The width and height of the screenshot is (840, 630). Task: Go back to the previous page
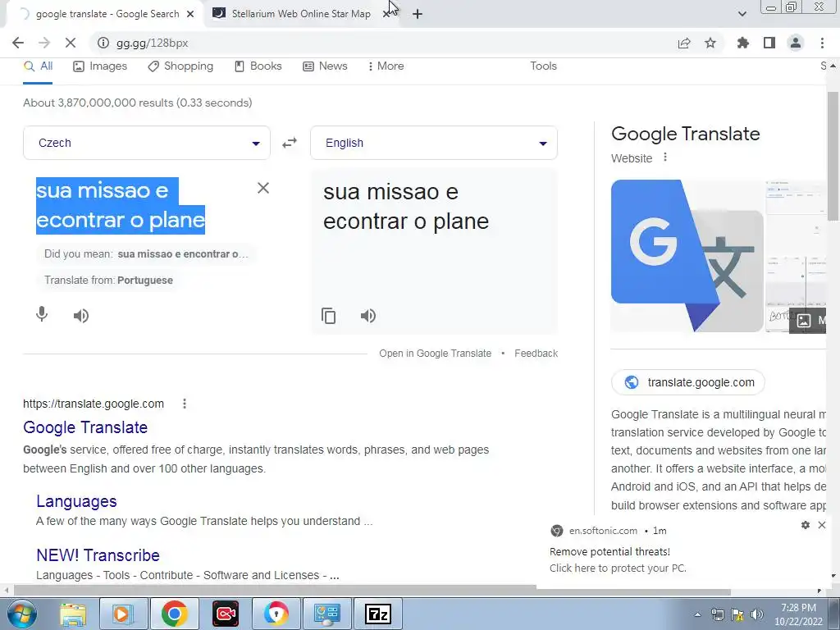(18, 43)
